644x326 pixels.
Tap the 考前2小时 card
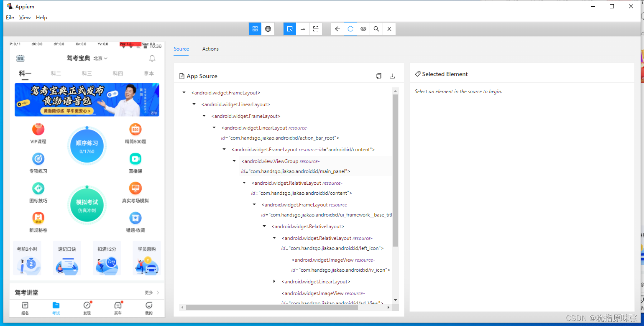(27, 258)
